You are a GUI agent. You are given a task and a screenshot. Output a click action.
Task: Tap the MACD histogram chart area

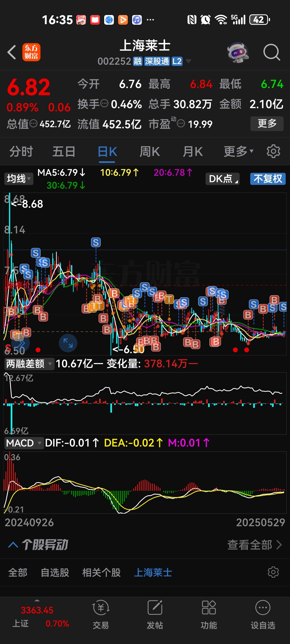tap(145, 482)
